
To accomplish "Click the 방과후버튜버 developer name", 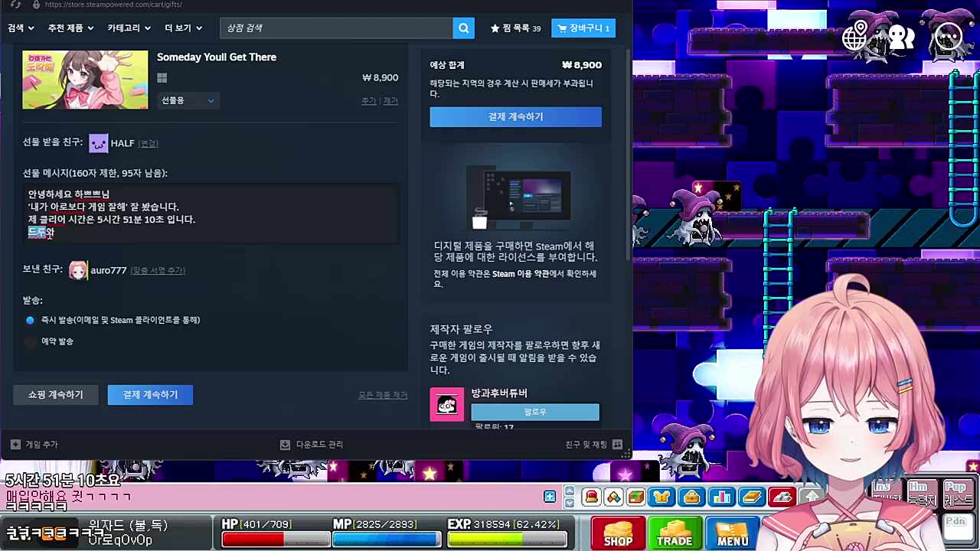I will (x=499, y=393).
